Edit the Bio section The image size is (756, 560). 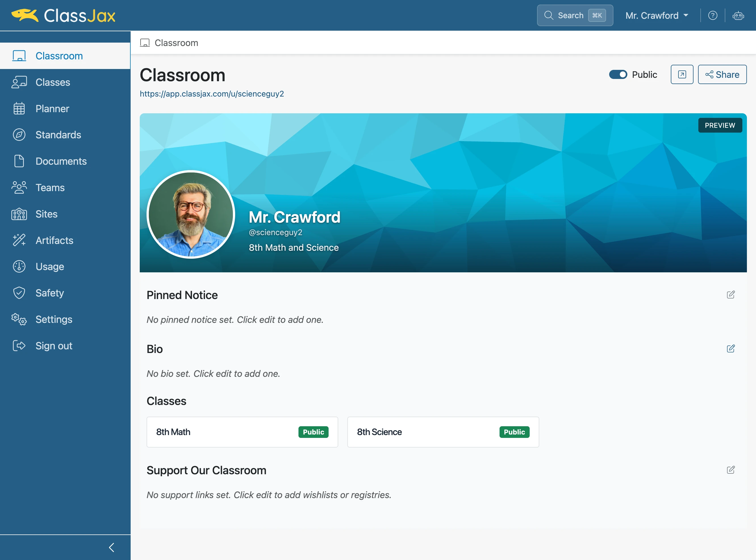[x=730, y=348]
